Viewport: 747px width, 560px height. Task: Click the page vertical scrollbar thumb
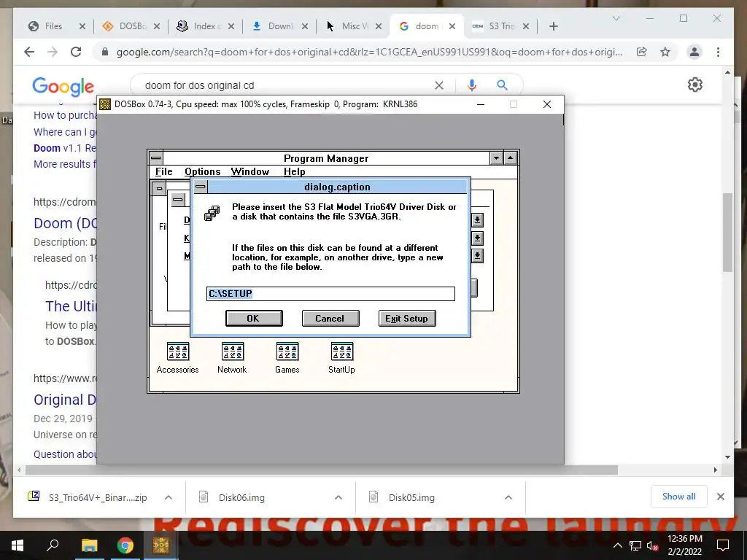coord(727,233)
